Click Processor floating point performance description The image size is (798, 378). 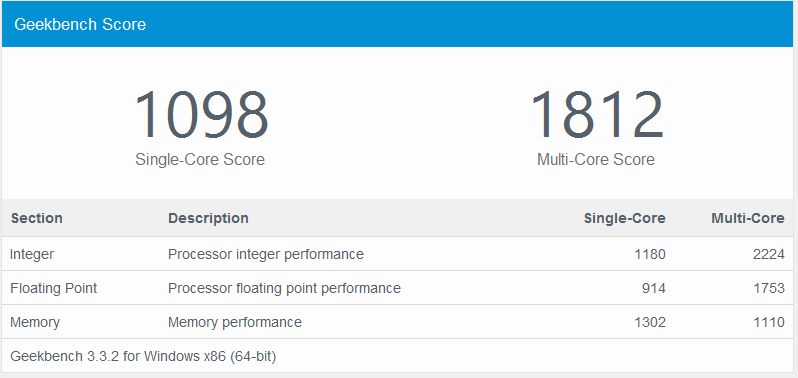tap(284, 288)
